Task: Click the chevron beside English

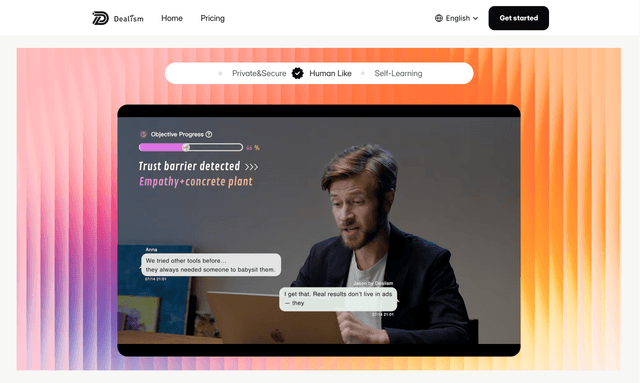Action: pyautogui.click(x=475, y=18)
